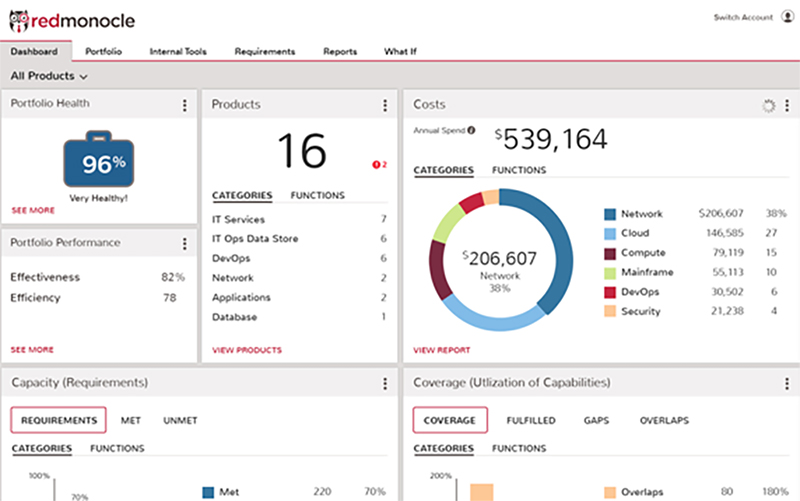
Task: Open Capacity panel three-dot menu
Action: (x=385, y=383)
